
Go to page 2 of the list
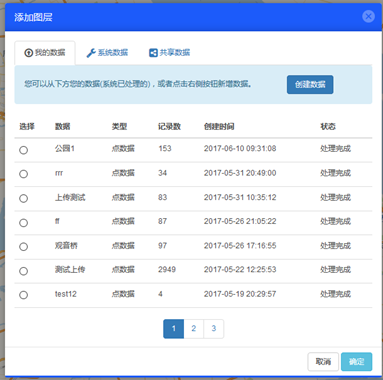tap(194, 329)
